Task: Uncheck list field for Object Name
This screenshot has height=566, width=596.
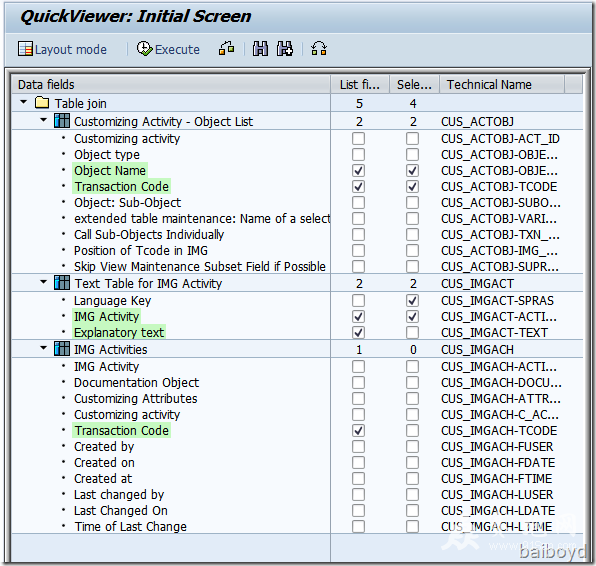Action: pyautogui.click(x=358, y=171)
